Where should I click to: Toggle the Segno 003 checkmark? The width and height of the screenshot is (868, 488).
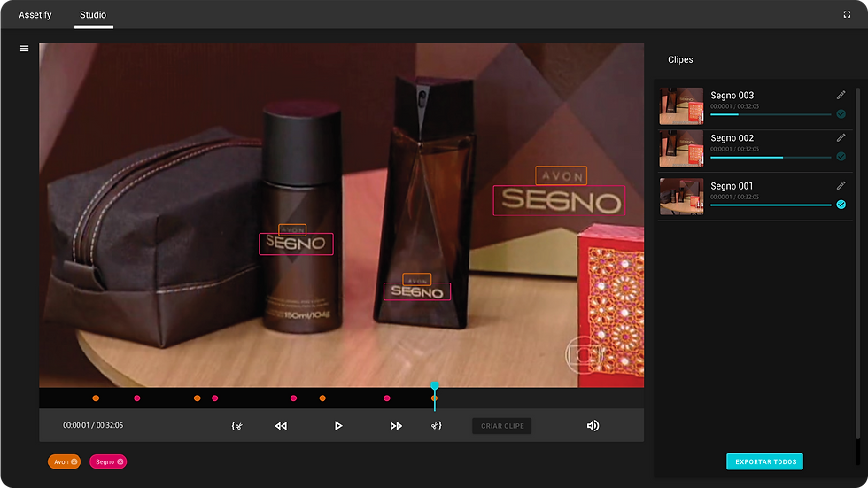[841, 114]
